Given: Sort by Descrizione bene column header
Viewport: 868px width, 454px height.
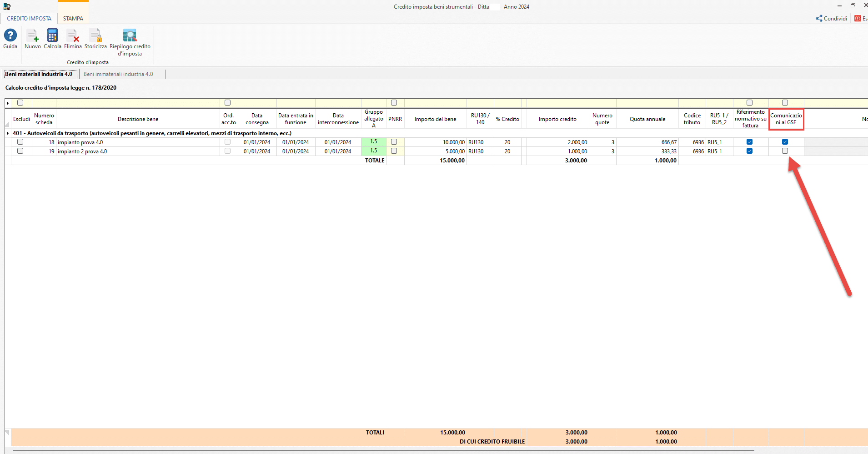Looking at the screenshot, I should (138, 119).
